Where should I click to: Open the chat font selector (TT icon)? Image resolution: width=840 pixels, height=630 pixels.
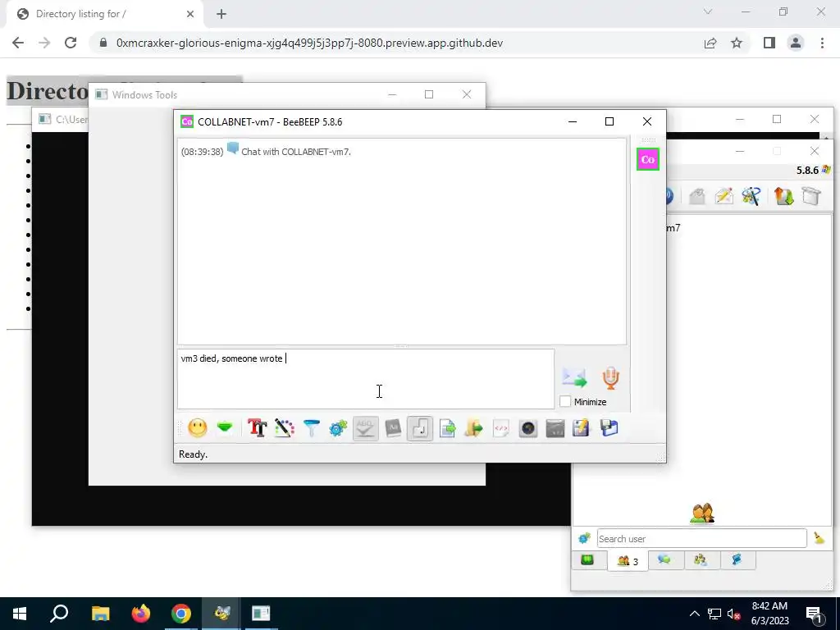tap(257, 428)
